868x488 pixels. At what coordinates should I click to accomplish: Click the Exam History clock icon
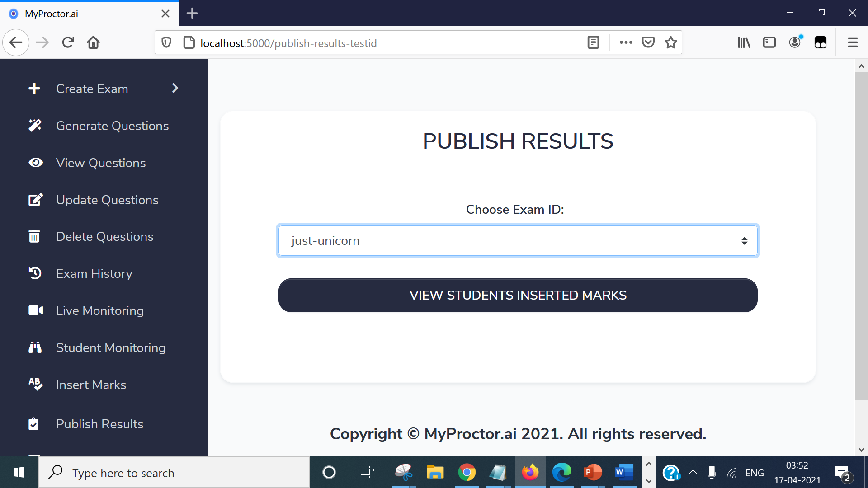coord(35,273)
